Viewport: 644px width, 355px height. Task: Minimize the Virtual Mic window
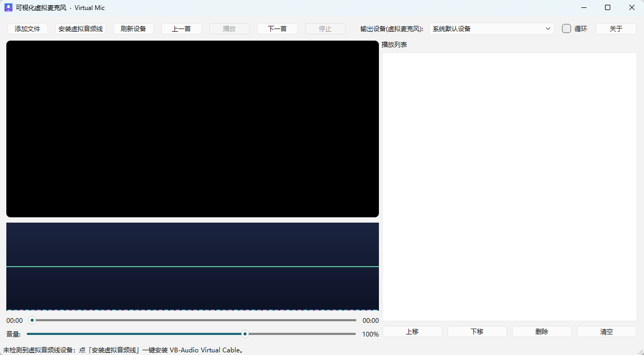[584, 7]
